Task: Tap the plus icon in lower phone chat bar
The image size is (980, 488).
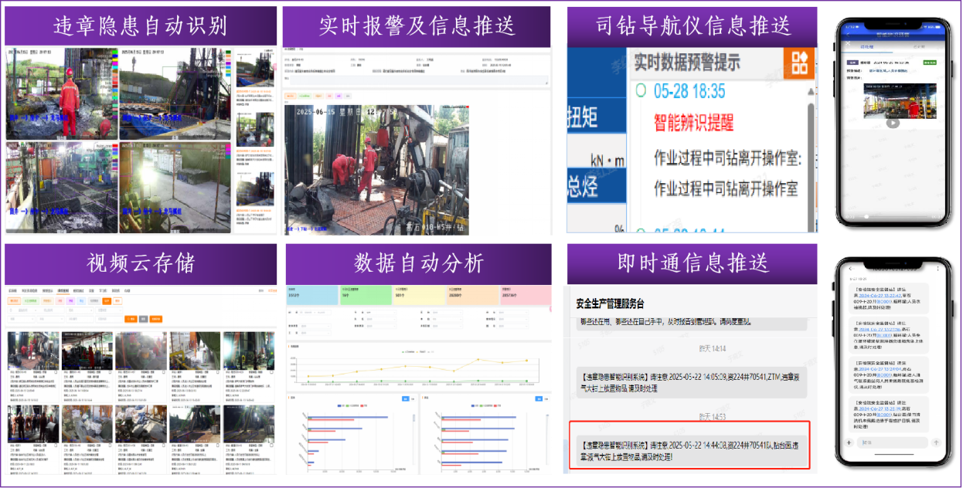Action: click(849, 442)
